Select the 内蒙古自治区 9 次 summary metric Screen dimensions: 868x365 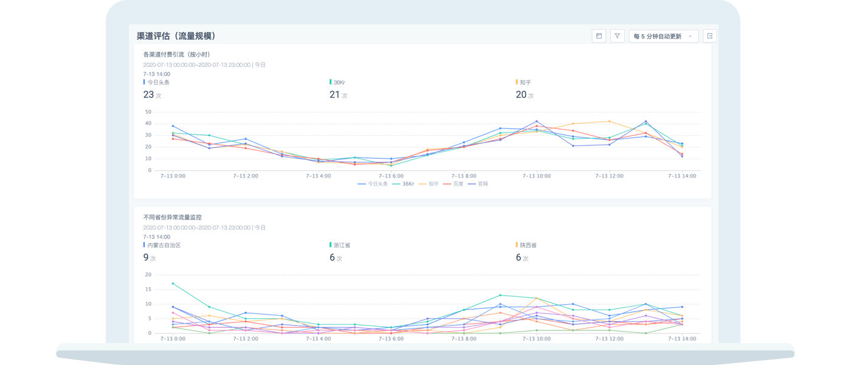tap(162, 252)
